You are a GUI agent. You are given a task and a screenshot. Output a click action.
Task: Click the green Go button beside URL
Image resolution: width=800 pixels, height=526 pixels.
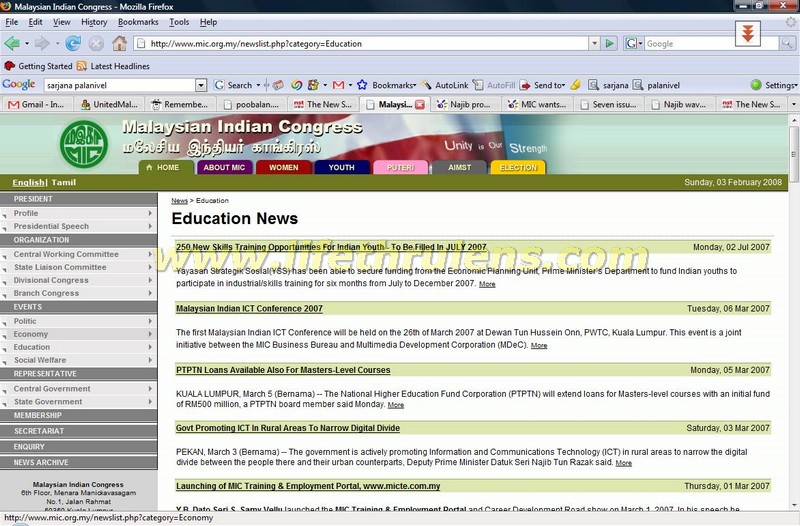coord(609,44)
